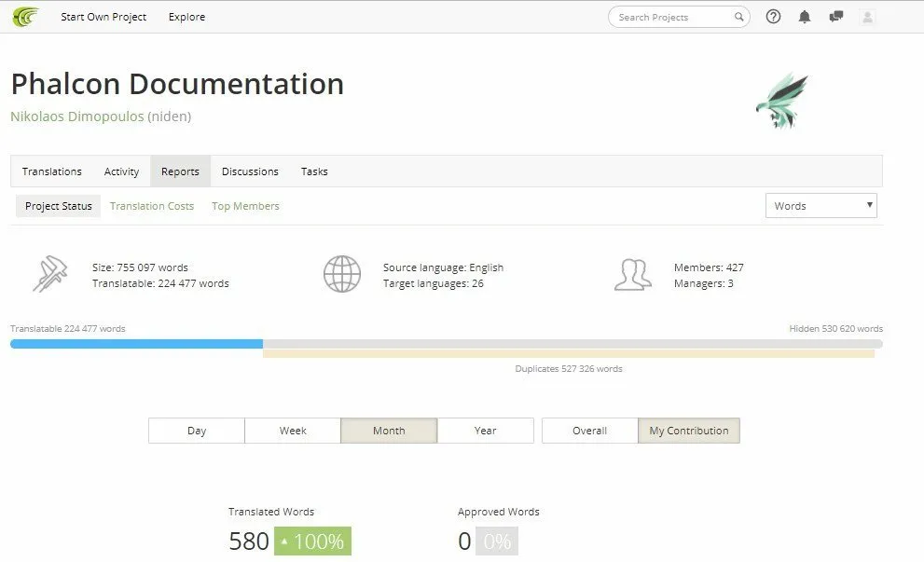Select the Project Status sub-tab
Image resolution: width=924 pixels, height=562 pixels.
pyautogui.click(x=59, y=206)
